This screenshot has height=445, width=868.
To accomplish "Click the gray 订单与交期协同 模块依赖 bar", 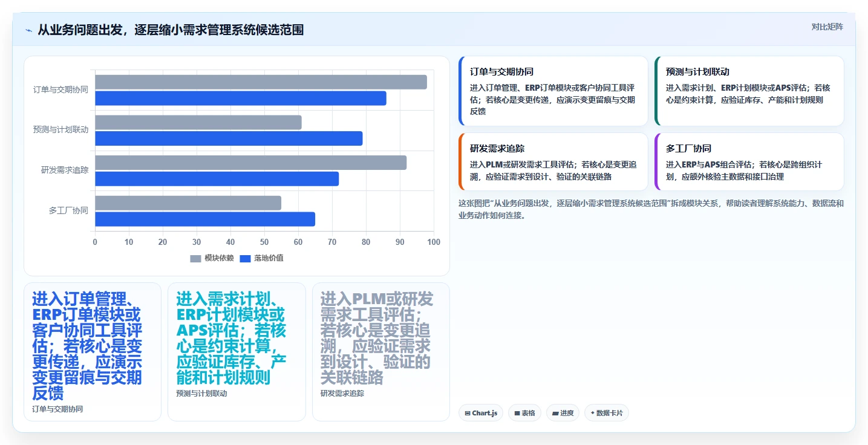I will [261, 82].
